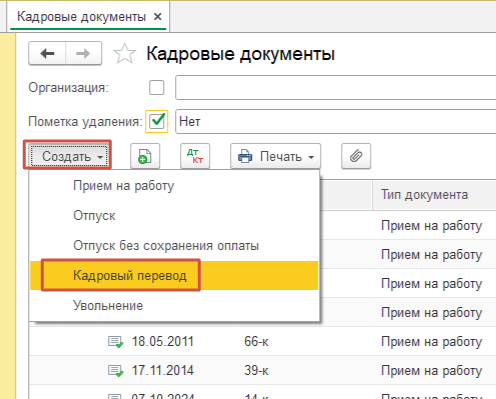
Task: Close the Кадровые документы tab
Action: click(158, 16)
